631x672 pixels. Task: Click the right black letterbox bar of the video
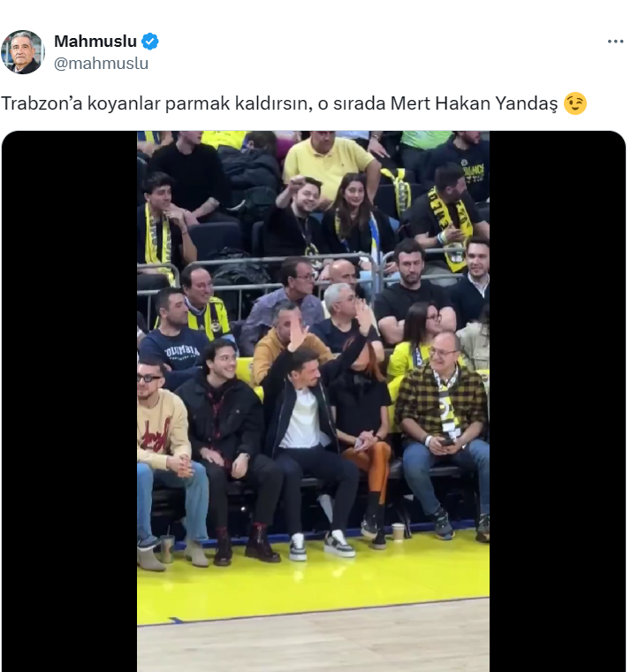click(558, 401)
